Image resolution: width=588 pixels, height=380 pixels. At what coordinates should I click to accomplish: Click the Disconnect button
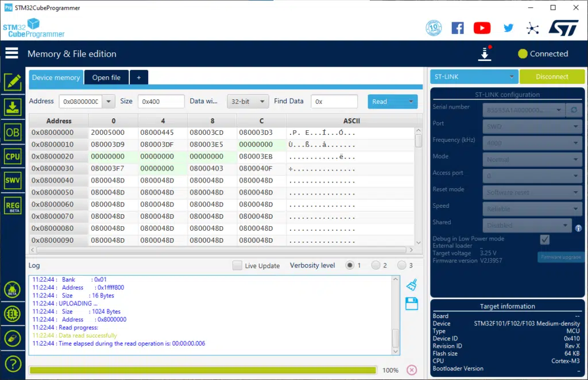[x=552, y=76]
